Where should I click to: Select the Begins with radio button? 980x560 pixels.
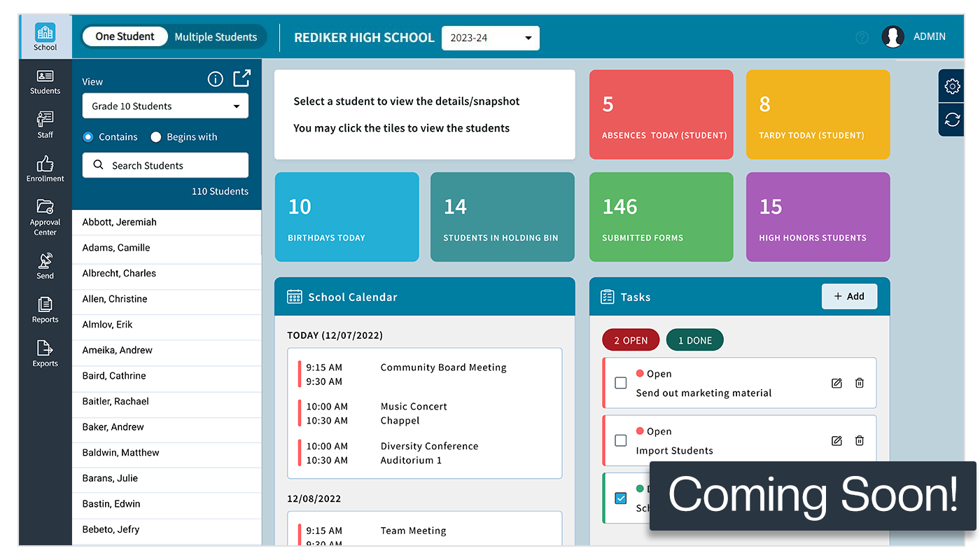tap(155, 136)
